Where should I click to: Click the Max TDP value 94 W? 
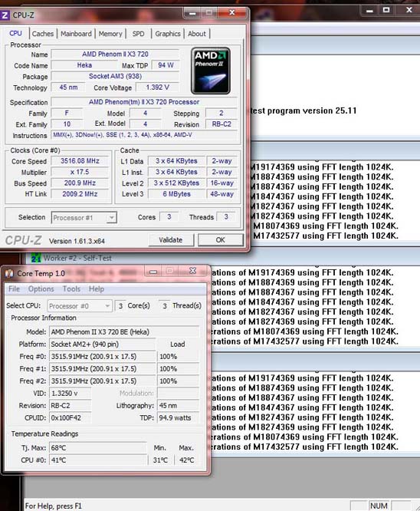tap(166, 65)
